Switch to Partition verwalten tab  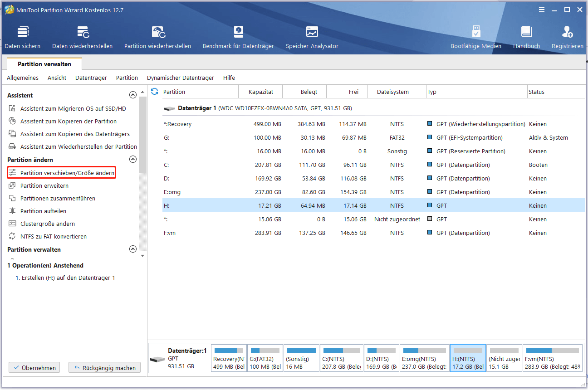tap(44, 64)
